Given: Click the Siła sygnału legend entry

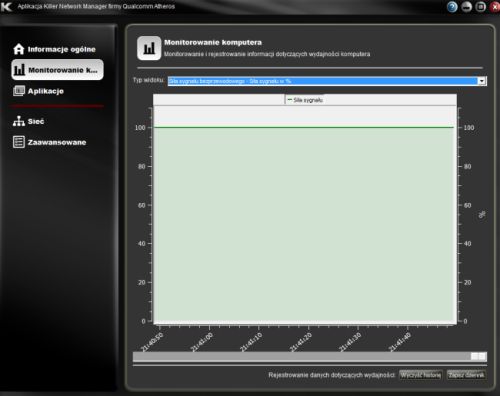Looking at the screenshot, I should point(305,100).
